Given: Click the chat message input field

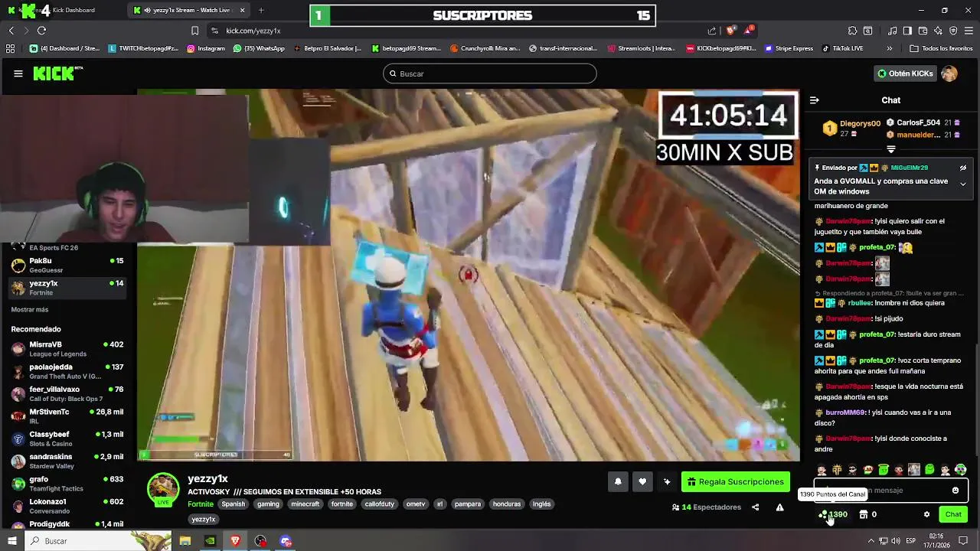Looking at the screenshot, I should [890, 491].
